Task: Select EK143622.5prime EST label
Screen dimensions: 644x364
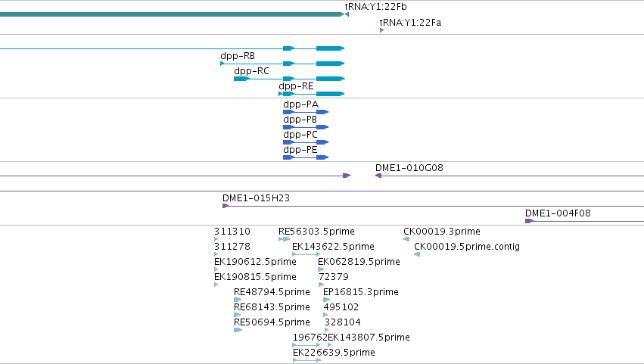Action: click(x=333, y=247)
